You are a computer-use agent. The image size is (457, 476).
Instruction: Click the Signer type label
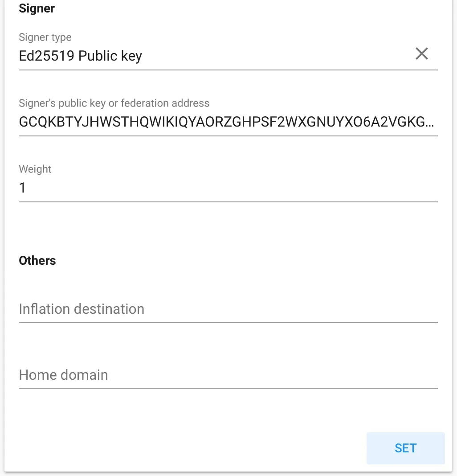(45, 37)
